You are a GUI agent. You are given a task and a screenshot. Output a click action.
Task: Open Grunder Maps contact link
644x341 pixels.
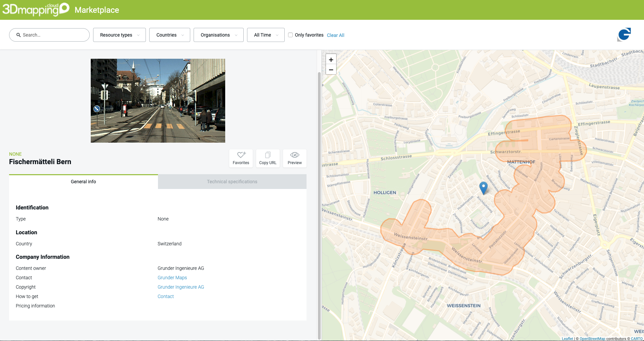coord(172,278)
